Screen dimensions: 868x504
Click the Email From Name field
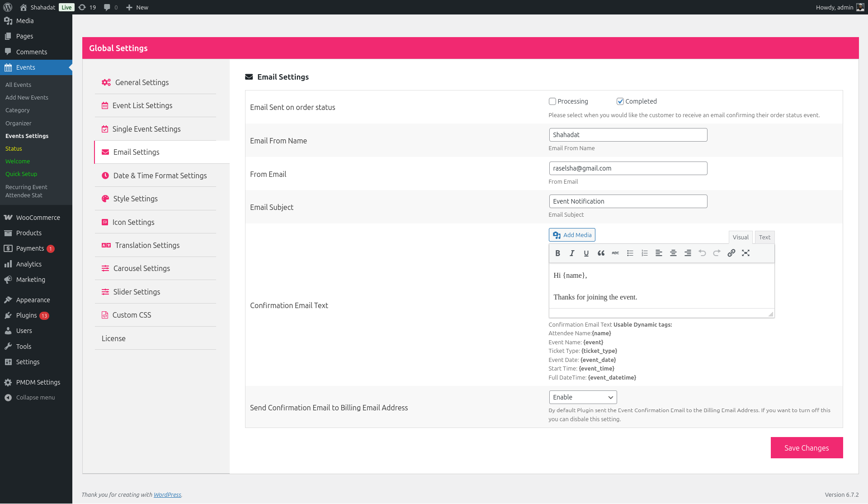[628, 135]
